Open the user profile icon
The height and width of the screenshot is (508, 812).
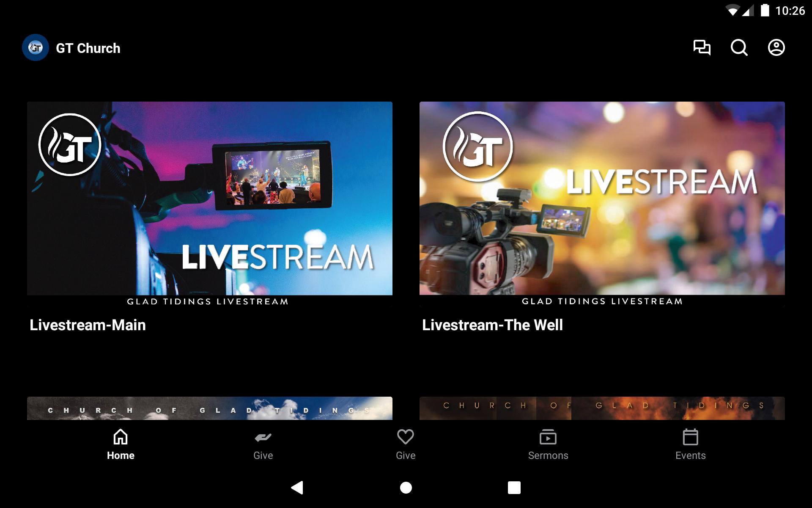pyautogui.click(x=776, y=47)
